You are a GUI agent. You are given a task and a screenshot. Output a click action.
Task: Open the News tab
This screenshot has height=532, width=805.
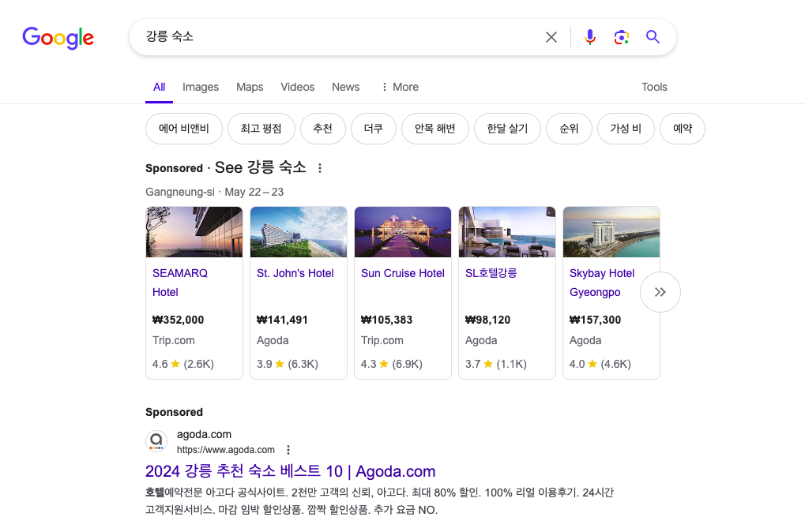point(345,87)
